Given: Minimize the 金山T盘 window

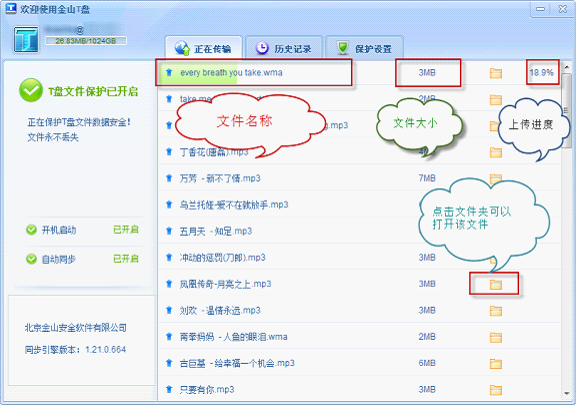Looking at the screenshot, I should [x=540, y=9].
